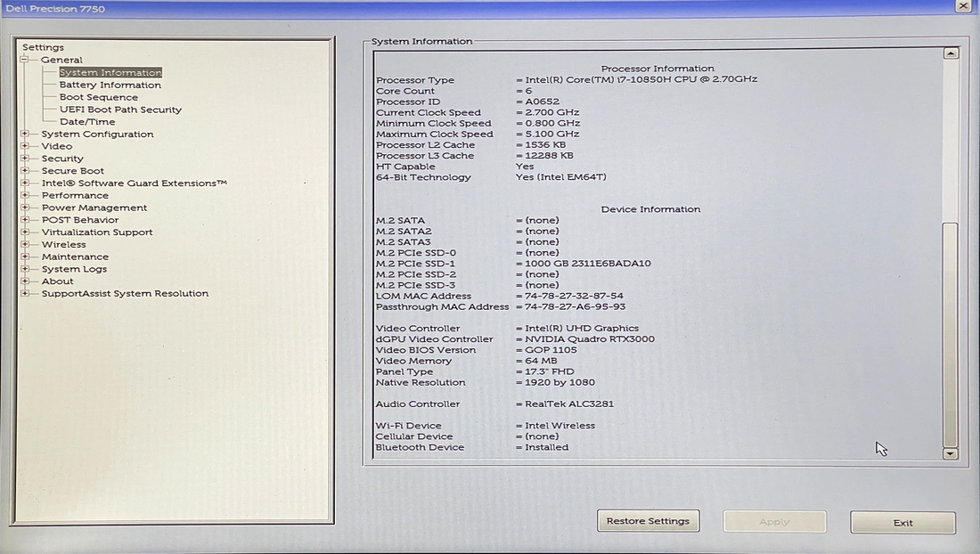The width and height of the screenshot is (980, 554).
Task: Expand the Video settings node
Action: point(25,146)
